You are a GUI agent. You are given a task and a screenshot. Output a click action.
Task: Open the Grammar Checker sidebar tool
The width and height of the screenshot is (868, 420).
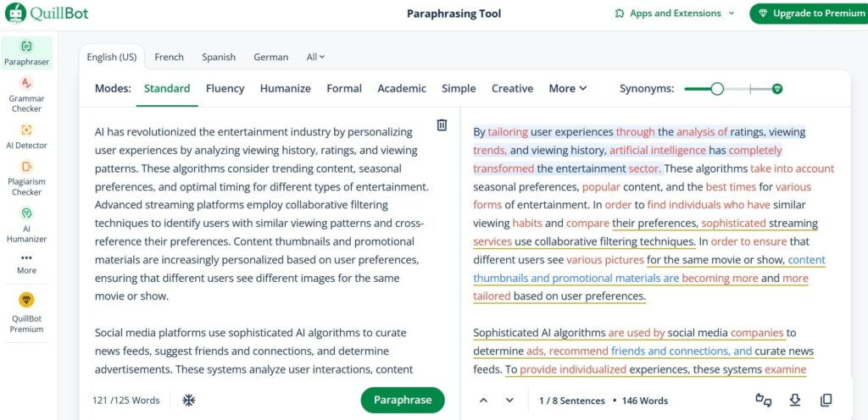(x=26, y=95)
